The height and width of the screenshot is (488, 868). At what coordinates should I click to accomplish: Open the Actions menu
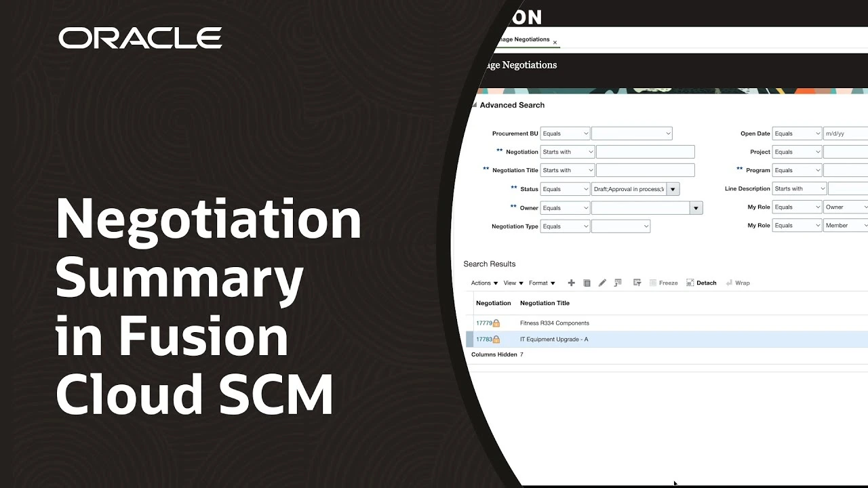coord(484,283)
